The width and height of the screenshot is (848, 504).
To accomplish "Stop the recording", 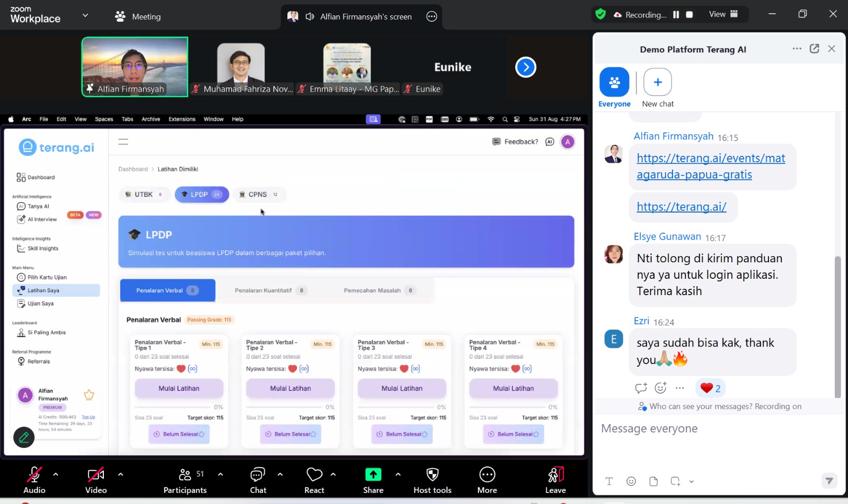I will 690,15.
